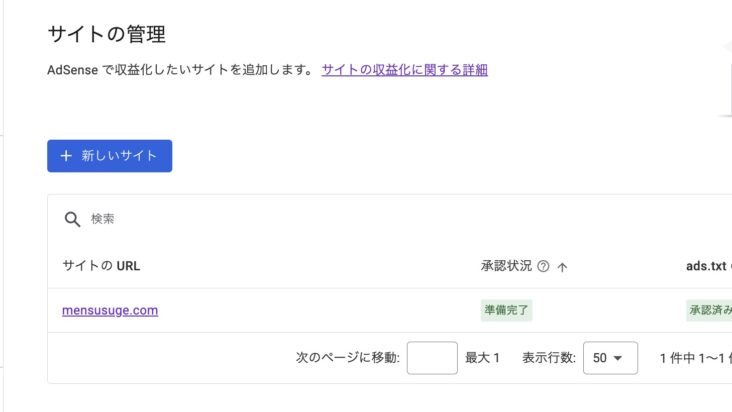Click the 最大 1 page limit text
Image resolution: width=732 pixels, height=412 pixels.
(482, 358)
